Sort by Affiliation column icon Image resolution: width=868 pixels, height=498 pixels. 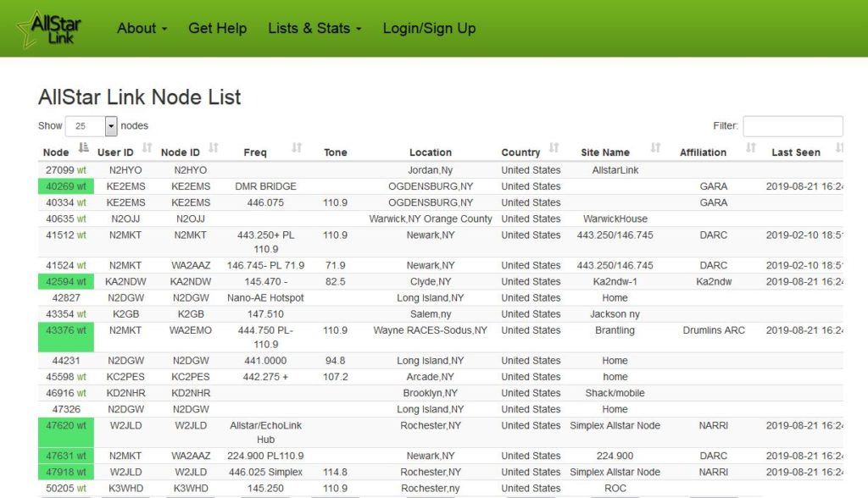click(x=751, y=147)
